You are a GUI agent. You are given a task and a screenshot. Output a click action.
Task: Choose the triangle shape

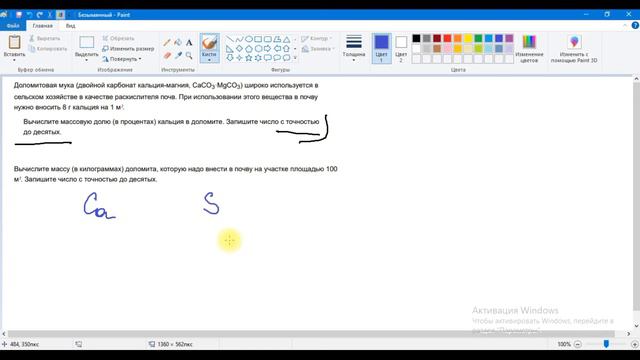(x=287, y=39)
